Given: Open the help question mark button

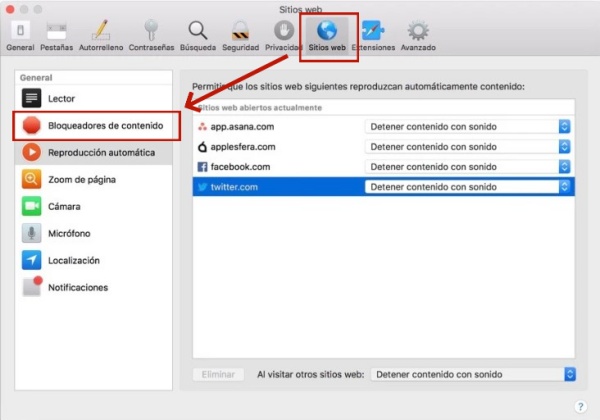Looking at the screenshot, I should pyautogui.click(x=580, y=406).
